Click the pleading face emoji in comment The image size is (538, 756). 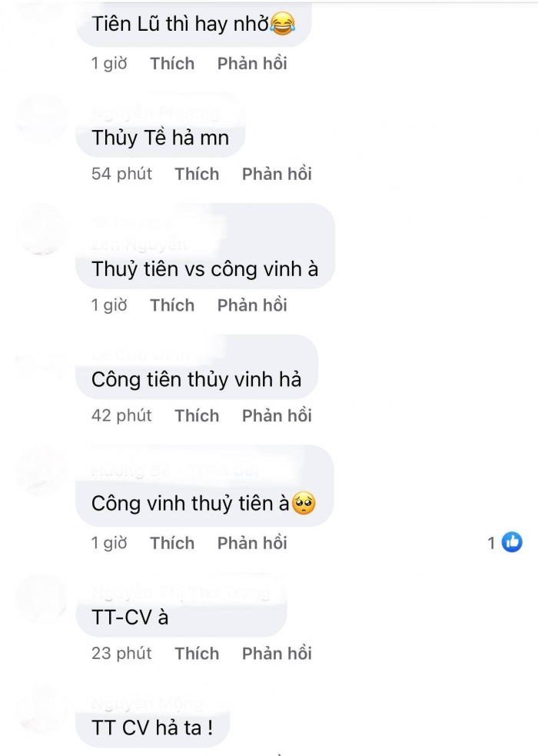pyautogui.click(x=304, y=503)
